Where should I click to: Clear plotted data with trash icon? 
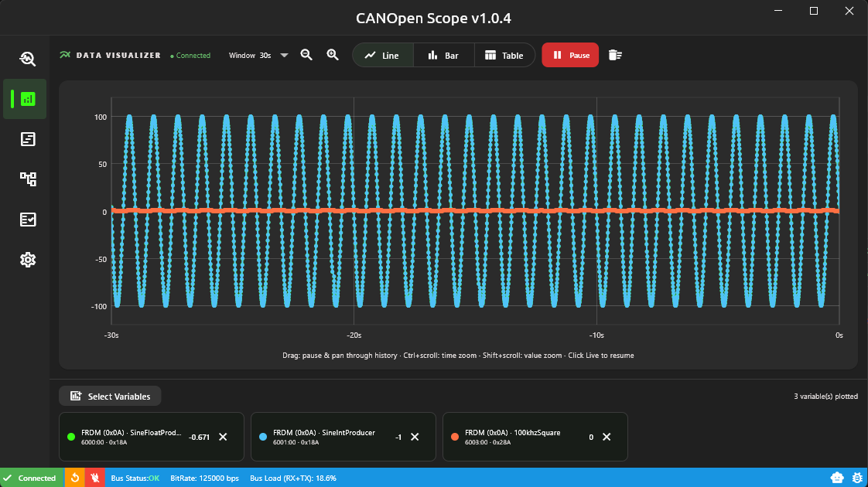click(615, 55)
